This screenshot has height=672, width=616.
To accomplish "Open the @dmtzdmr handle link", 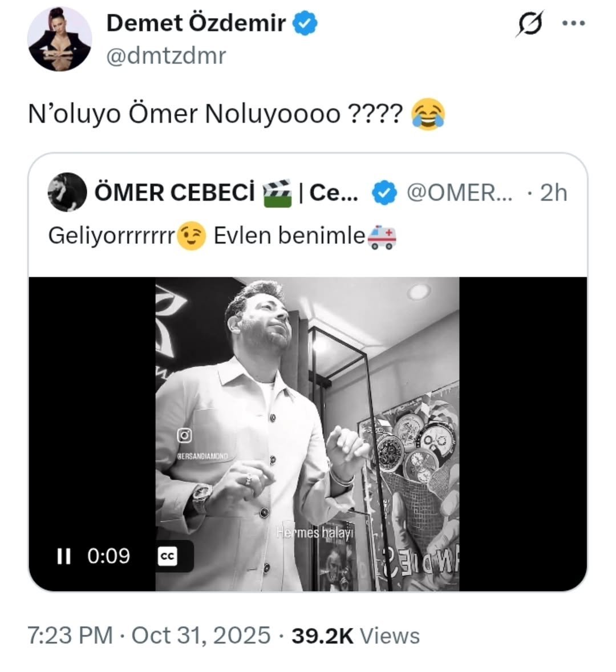I will point(166,56).
